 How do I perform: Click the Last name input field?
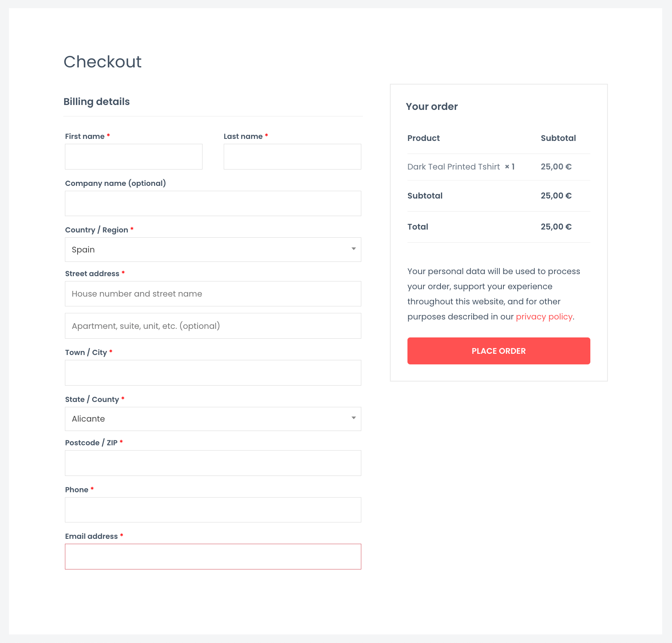point(292,156)
